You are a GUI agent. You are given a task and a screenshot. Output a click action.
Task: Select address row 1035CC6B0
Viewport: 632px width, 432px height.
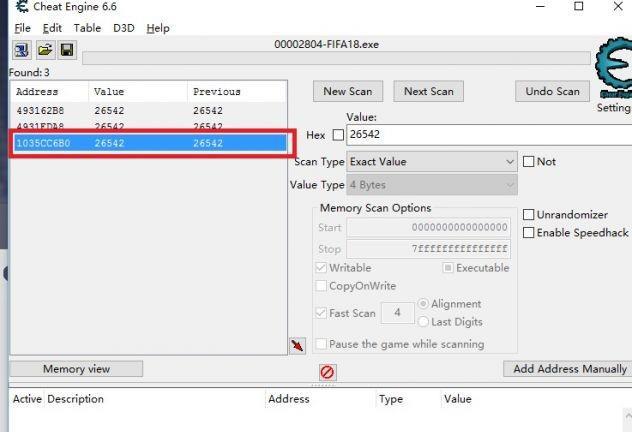149,143
